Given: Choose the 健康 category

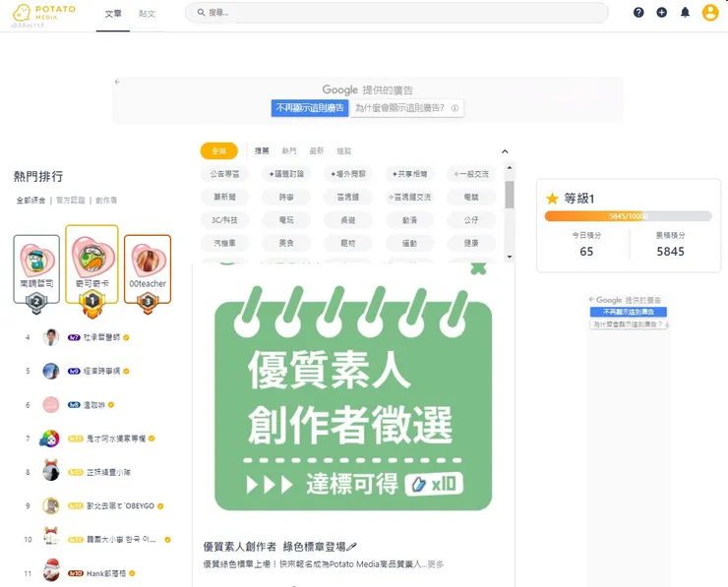Looking at the screenshot, I should click(x=471, y=243).
